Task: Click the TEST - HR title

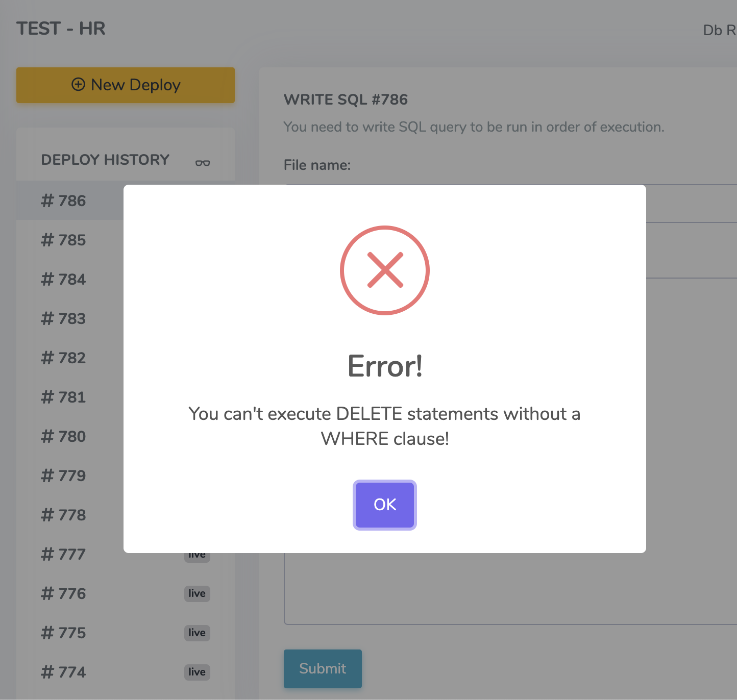Action: 61,29
